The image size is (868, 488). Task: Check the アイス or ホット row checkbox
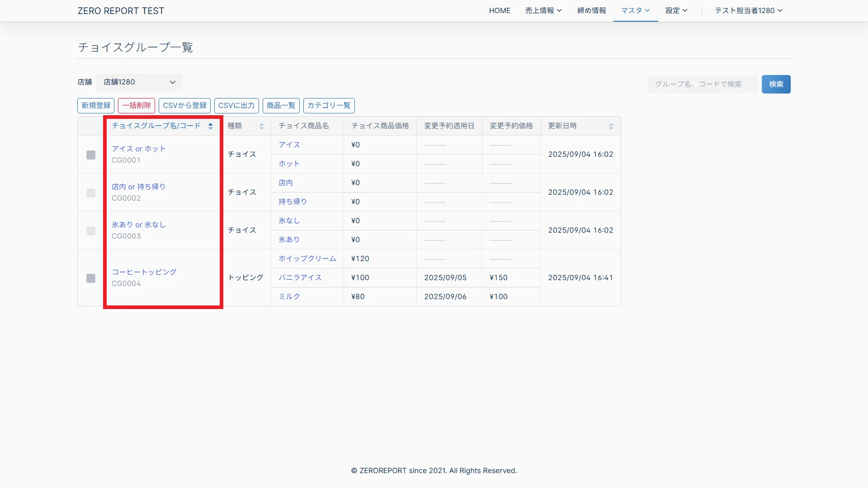(91, 155)
